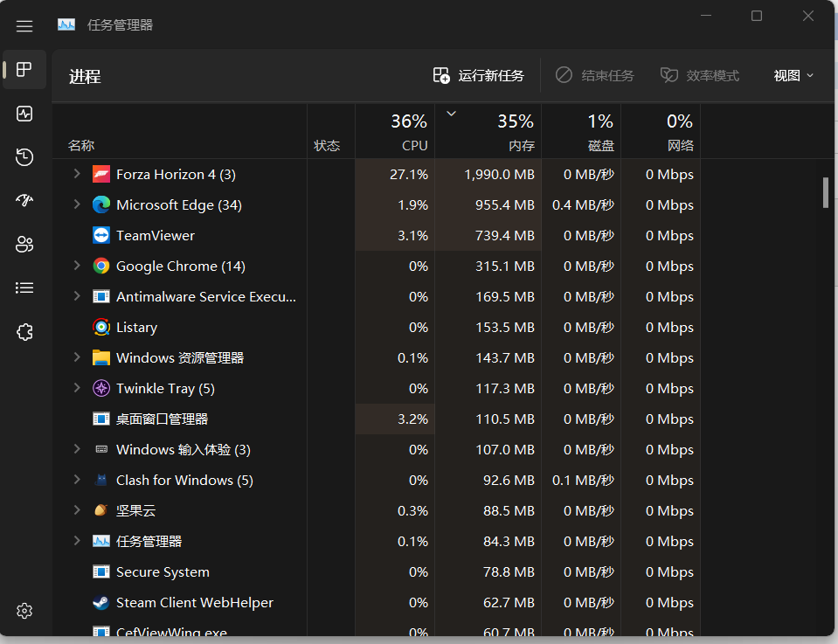Image resolution: width=838 pixels, height=644 pixels.
Task: Open Task Manager settings gear
Action: coord(24,610)
